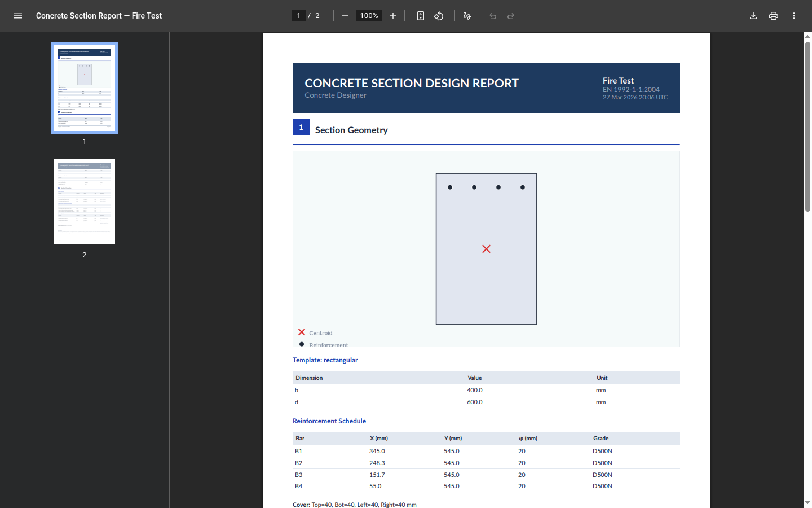Click the 'Unit' column header
Viewport: 812px width, 508px height.
tap(602, 378)
